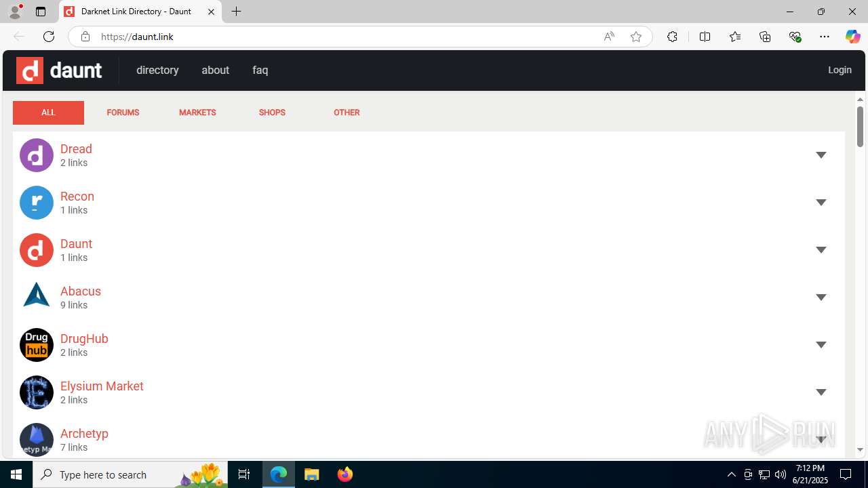Open the Abacus listing title

[81, 291]
